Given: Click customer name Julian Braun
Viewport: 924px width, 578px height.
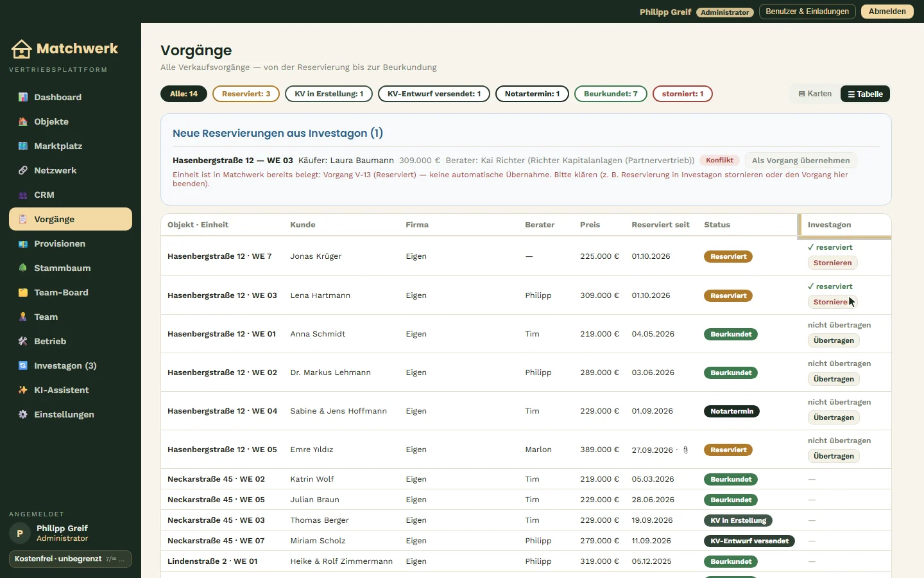Looking at the screenshot, I should 314,500.
